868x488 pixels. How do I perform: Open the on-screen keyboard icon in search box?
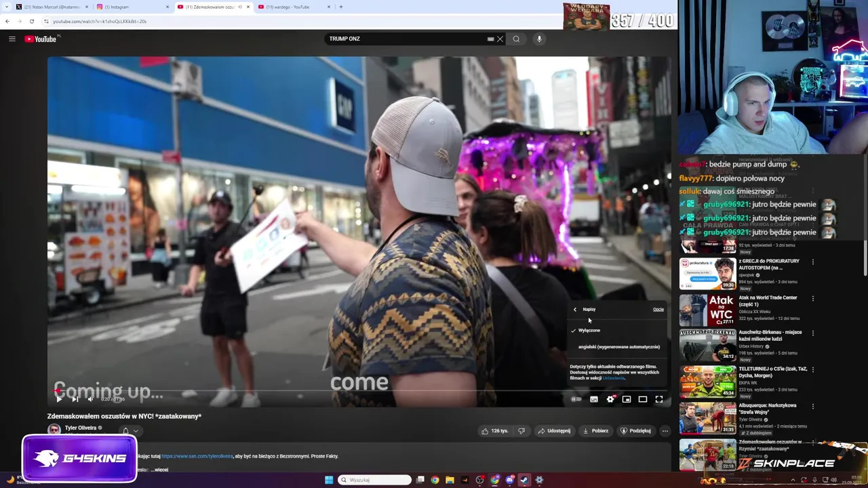(x=490, y=39)
